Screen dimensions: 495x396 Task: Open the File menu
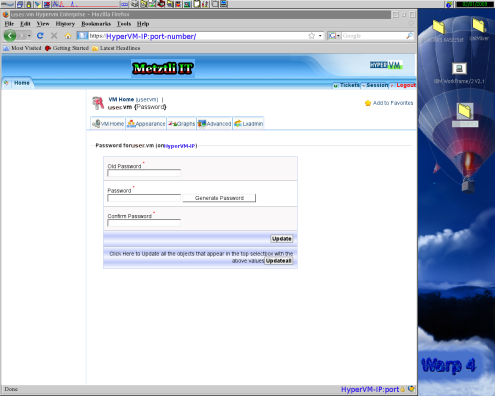point(9,24)
